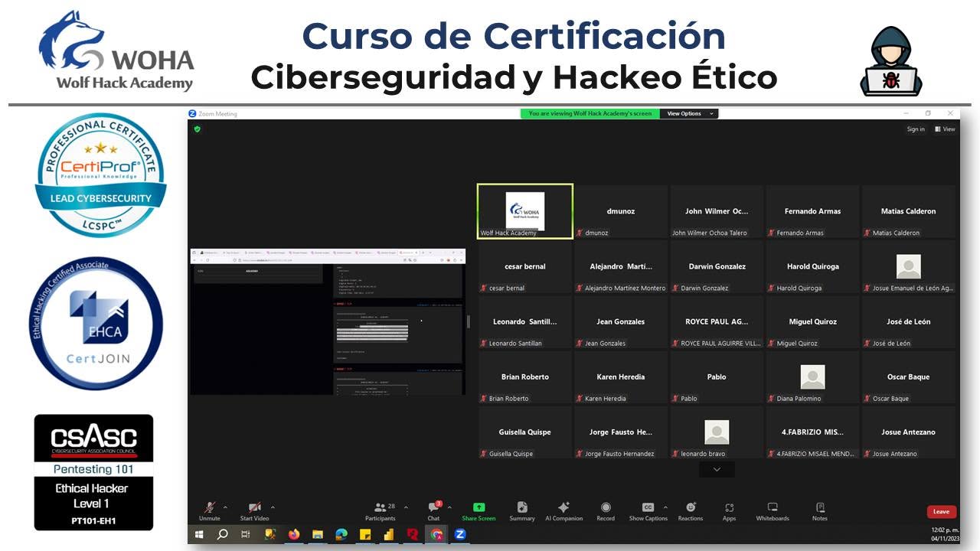Open Power BI from the taskbar
The height and width of the screenshot is (551, 980).
[389, 534]
